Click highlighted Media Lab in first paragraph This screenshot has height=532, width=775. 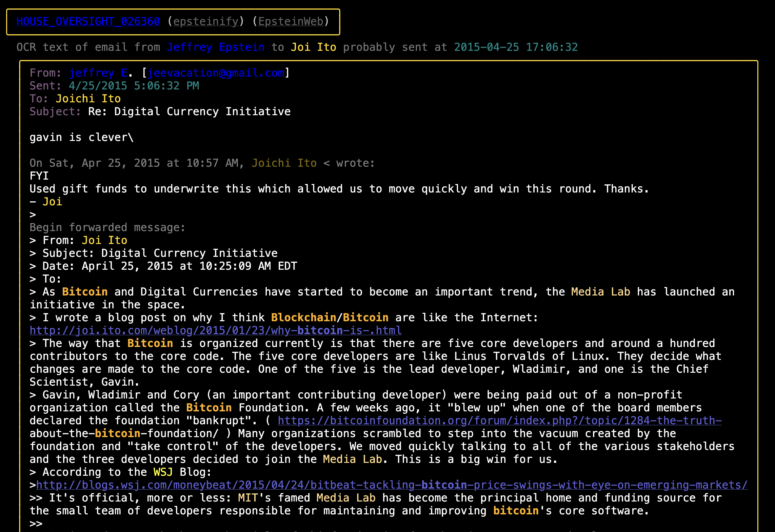[600, 292]
